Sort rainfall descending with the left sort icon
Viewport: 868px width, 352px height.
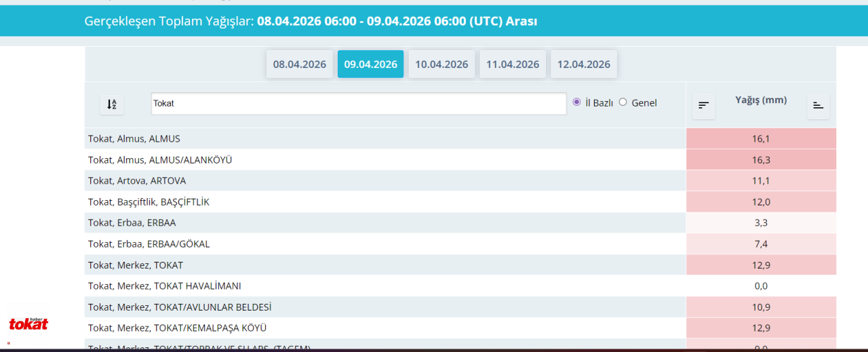(703, 106)
